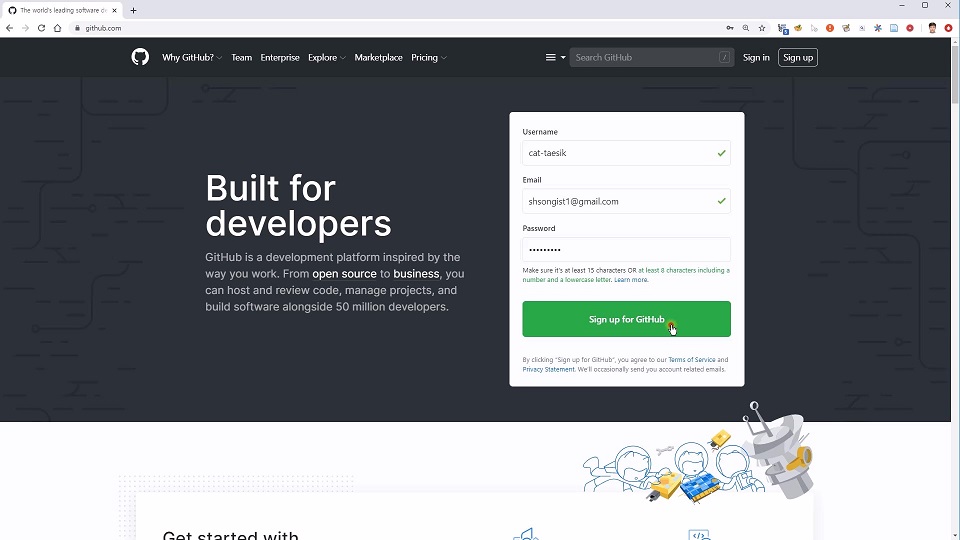
Task: Open the Enterprise page
Action: pyautogui.click(x=280, y=58)
